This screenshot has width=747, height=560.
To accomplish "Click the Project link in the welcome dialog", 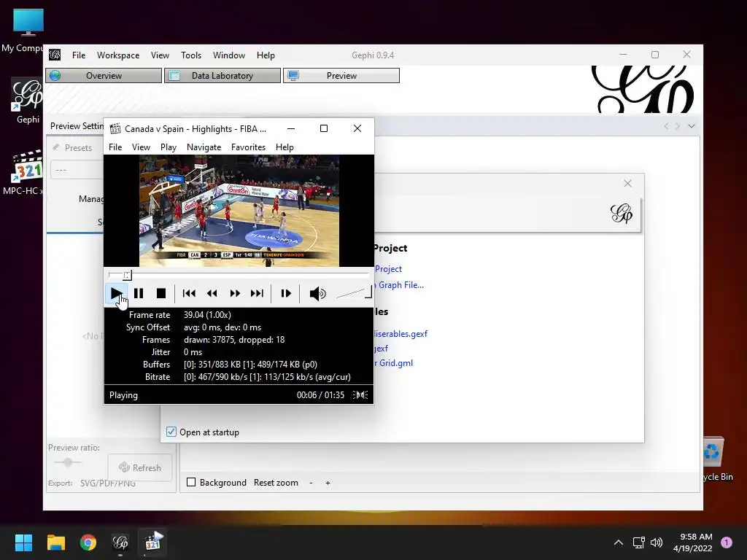I will click(x=388, y=269).
